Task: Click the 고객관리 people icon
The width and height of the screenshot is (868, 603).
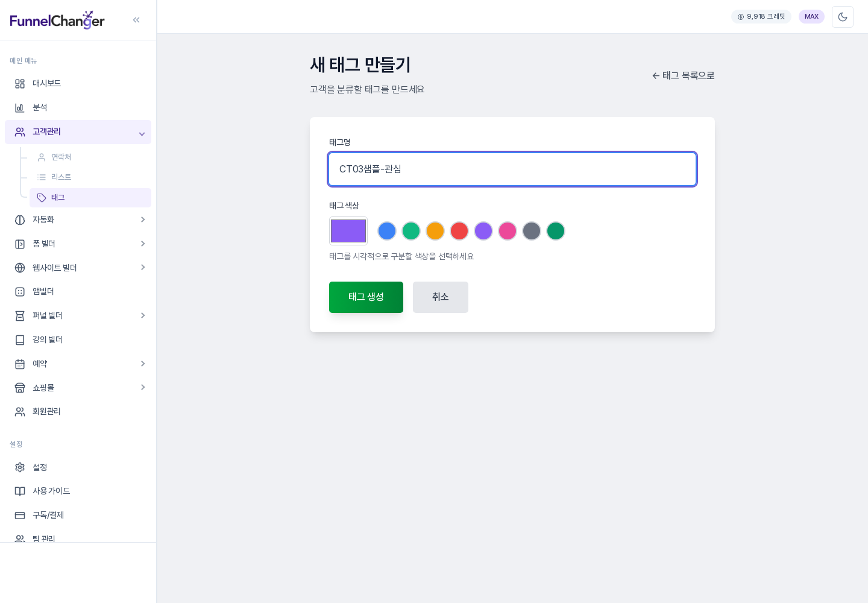Action: click(20, 132)
